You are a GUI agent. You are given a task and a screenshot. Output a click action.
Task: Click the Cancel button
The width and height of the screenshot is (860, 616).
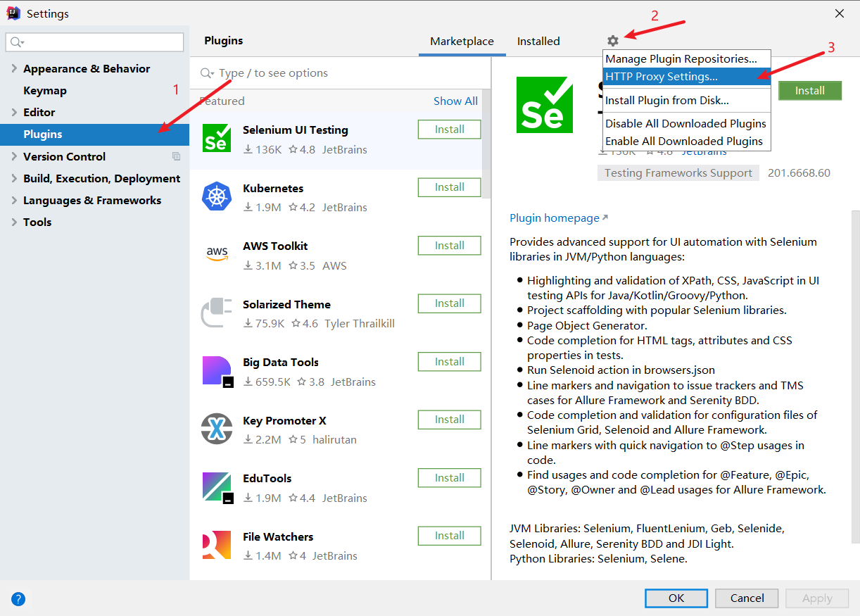pos(747,598)
